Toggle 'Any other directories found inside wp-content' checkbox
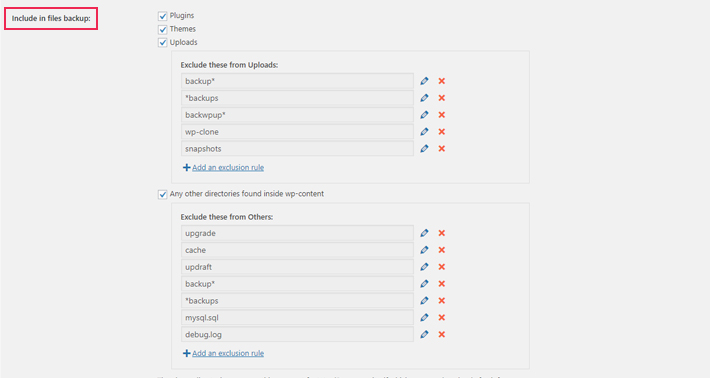The width and height of the screenshot is (710, 378). point(163,194)
